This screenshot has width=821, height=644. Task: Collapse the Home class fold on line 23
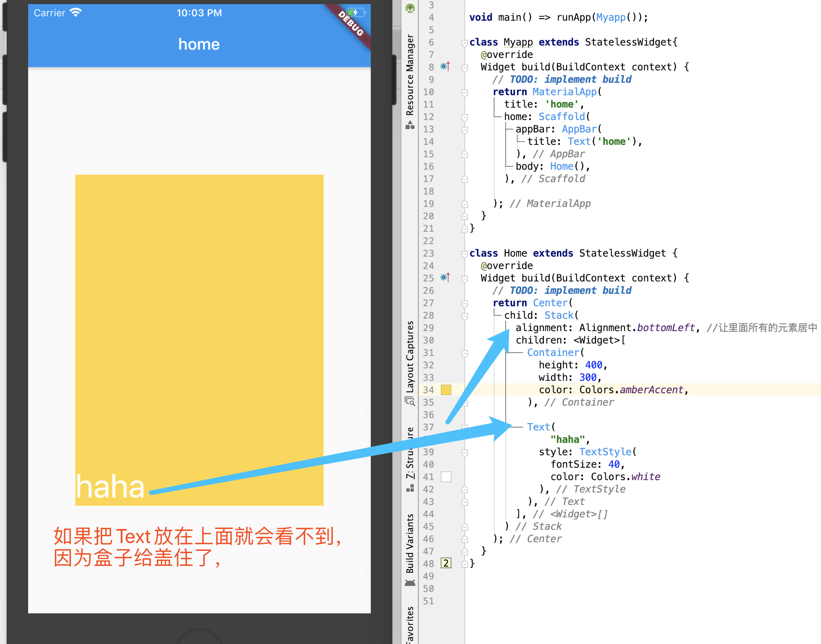464,254
